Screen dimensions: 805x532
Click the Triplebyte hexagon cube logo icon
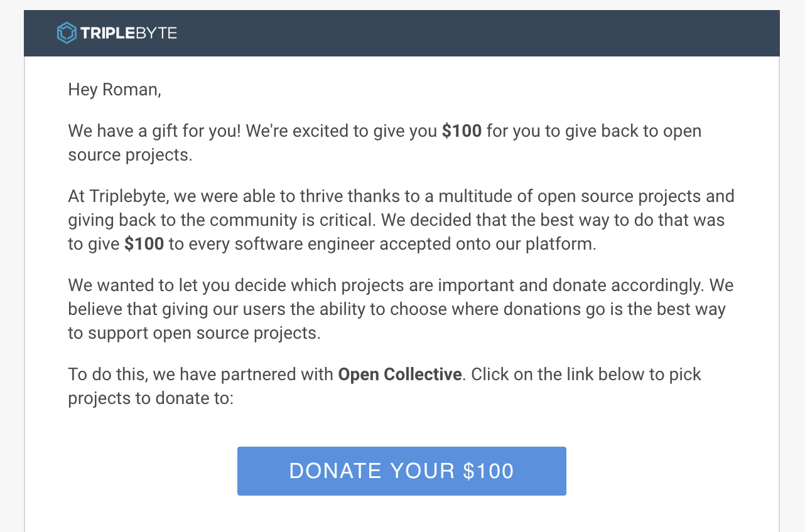pos(67,33)
